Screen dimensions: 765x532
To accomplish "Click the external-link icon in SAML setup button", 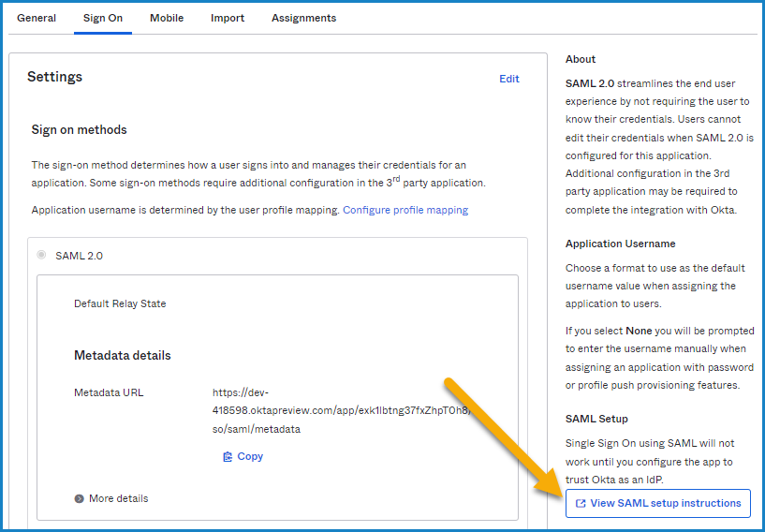I will coord(581,503).
